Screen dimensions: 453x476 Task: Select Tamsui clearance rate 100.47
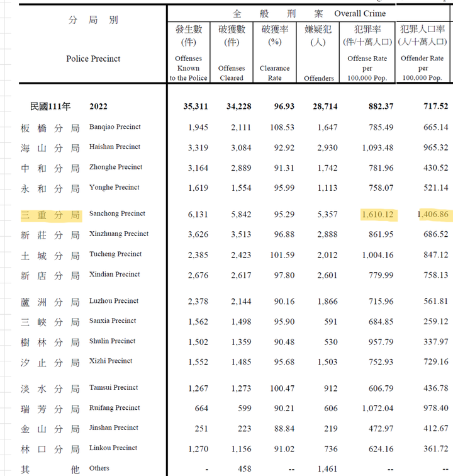coord(282,388)
